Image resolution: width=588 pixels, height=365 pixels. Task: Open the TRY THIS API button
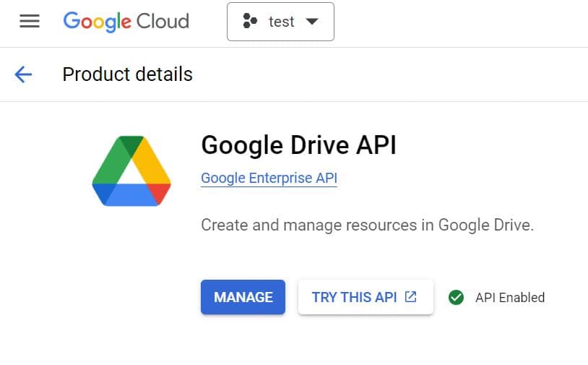[366, 297]
